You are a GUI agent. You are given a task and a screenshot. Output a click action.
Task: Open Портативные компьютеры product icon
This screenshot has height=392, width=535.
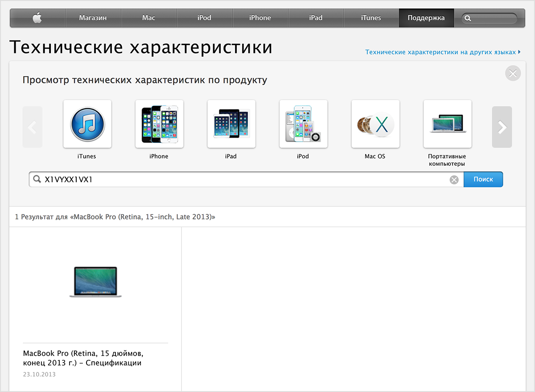coord(447,124)
